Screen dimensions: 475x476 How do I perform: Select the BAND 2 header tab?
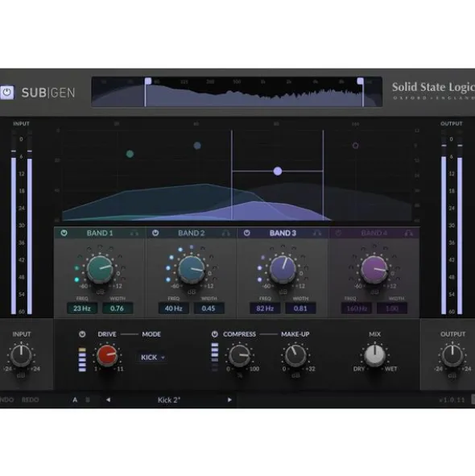[192, 233]
